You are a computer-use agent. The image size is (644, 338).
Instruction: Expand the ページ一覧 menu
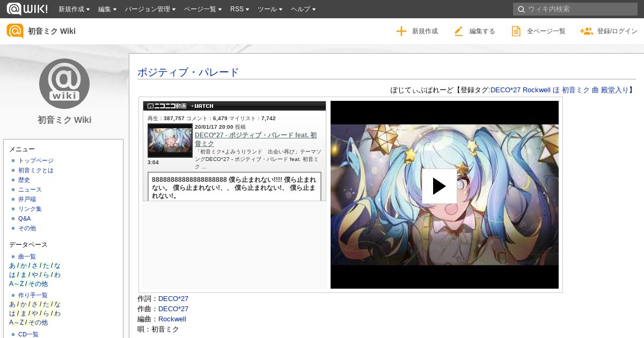click(203, 9)
